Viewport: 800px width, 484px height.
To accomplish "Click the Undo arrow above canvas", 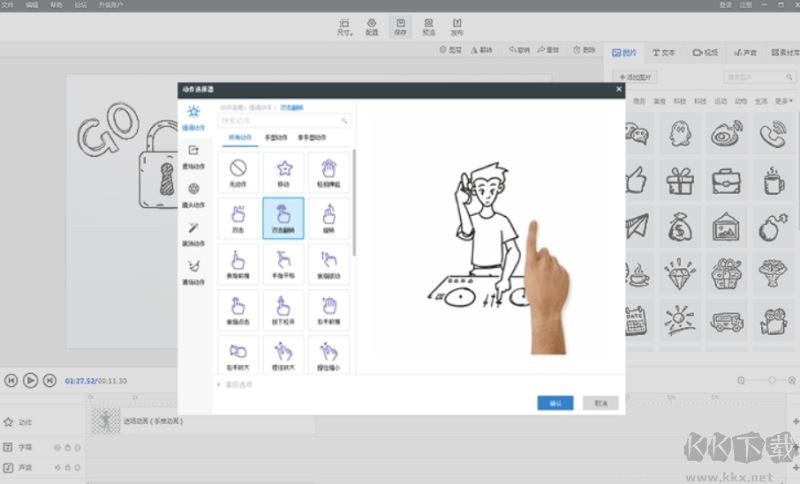I will [519, 50].
